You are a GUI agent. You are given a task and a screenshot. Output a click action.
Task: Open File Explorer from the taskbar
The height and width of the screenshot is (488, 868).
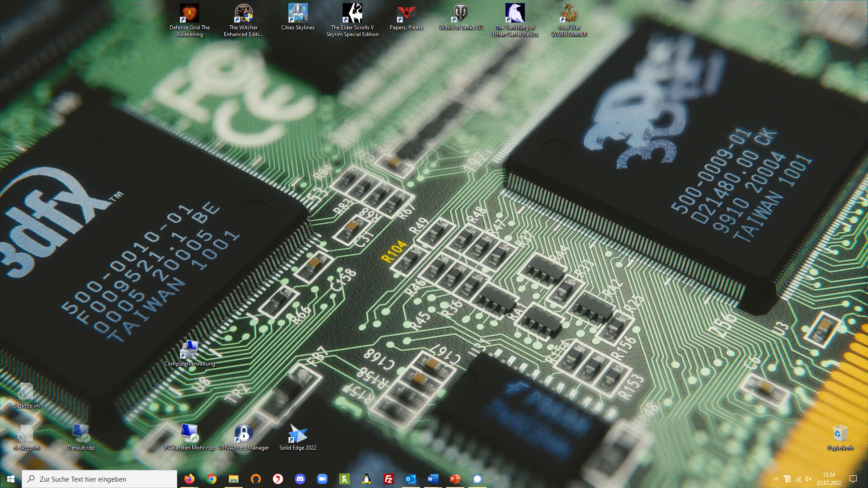[x=234, y=479]
